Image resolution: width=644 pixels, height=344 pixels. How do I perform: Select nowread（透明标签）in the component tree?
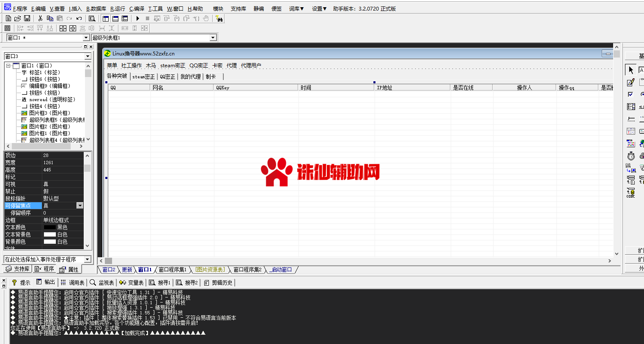[48, 99]
